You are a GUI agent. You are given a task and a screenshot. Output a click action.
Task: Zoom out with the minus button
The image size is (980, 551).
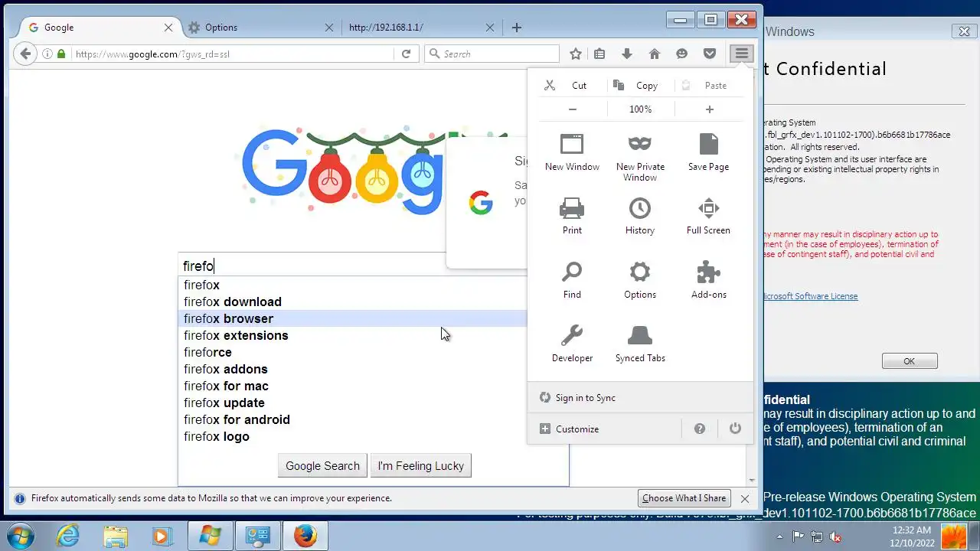click(573, 109)
